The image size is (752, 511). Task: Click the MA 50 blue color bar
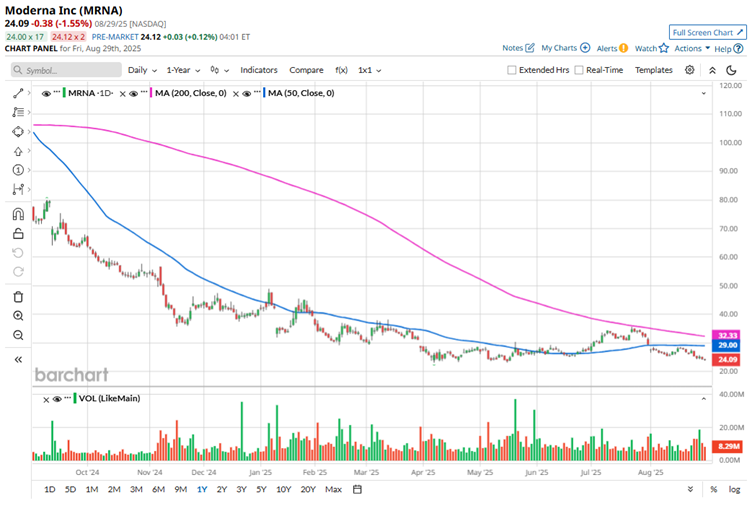click(x=264, y=93)
